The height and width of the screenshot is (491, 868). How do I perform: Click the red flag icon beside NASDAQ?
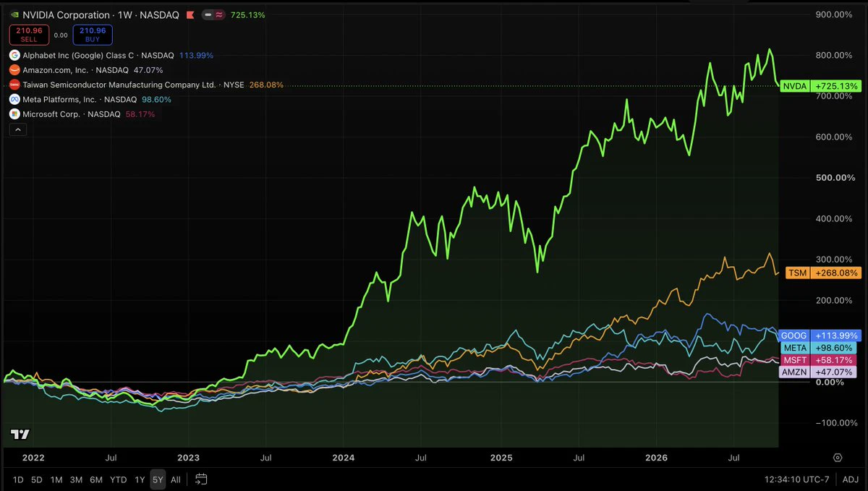pyautogui.click(x=190, y=15)
